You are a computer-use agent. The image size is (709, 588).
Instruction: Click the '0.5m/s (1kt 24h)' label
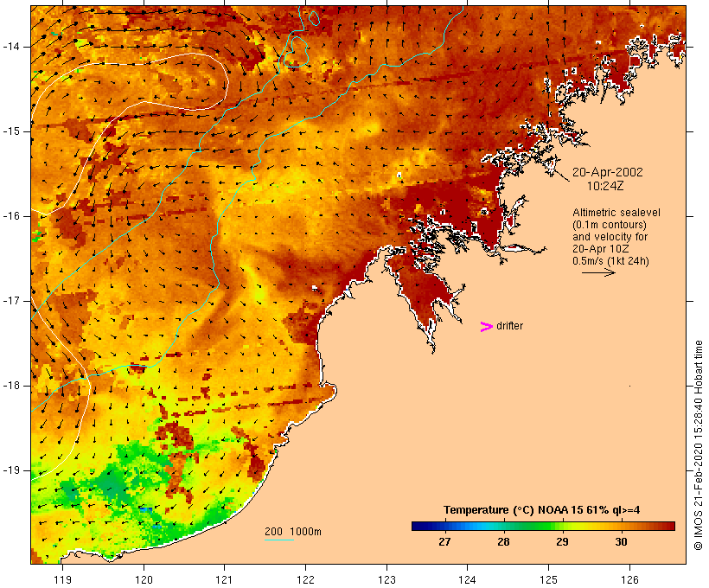click(x=610, y=261)
